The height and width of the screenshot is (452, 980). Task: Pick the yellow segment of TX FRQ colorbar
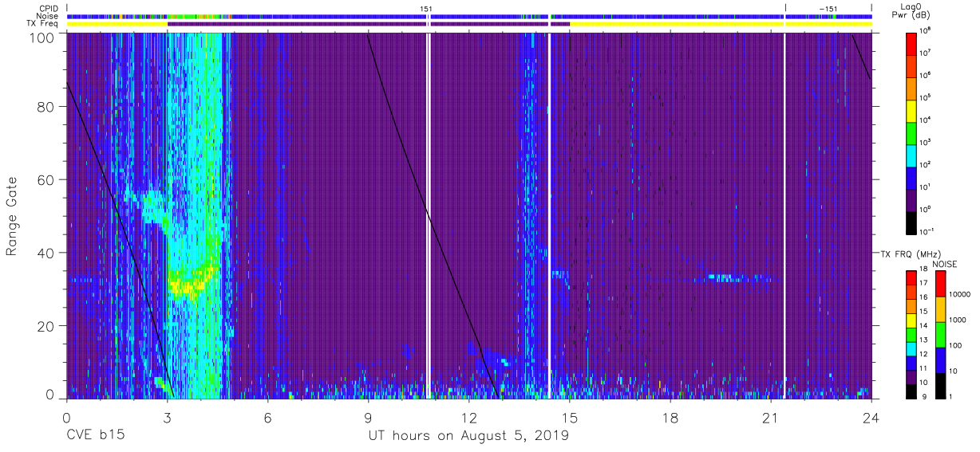(911, 320)
